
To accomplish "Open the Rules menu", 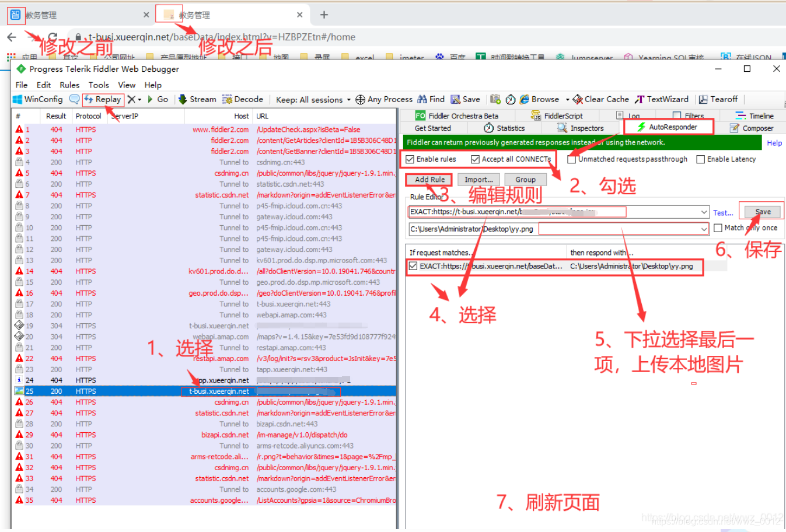I will (69, 85).
